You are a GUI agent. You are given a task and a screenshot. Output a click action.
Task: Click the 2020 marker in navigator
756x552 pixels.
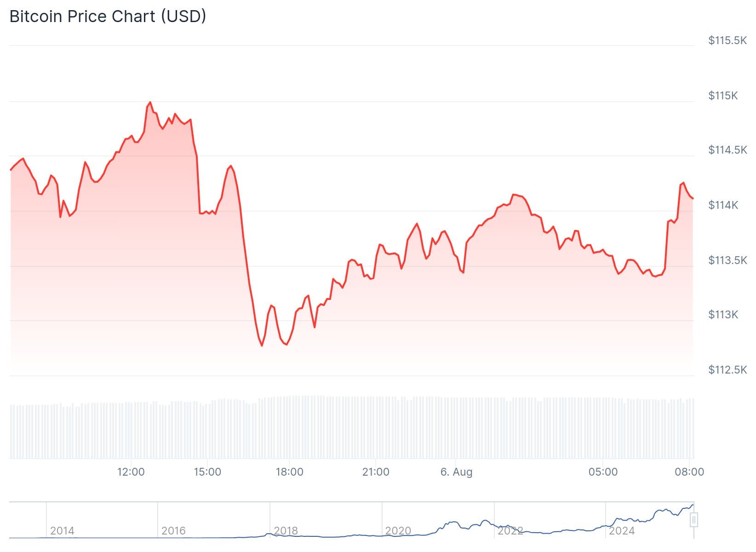(398, 531)
